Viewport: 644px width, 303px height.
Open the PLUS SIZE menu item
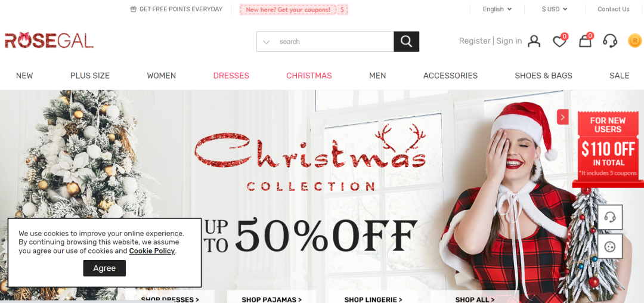pyautogui.click(x=90, y=76)
